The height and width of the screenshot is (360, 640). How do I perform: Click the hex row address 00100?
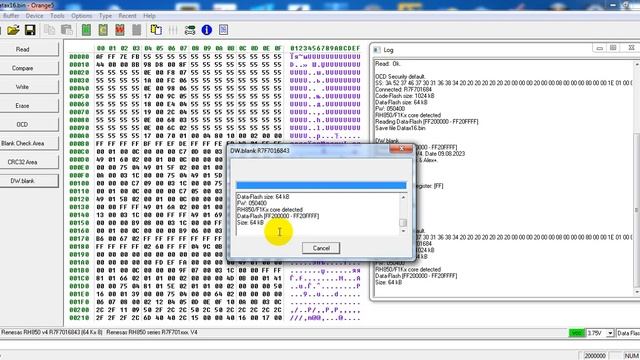(79, 183)
